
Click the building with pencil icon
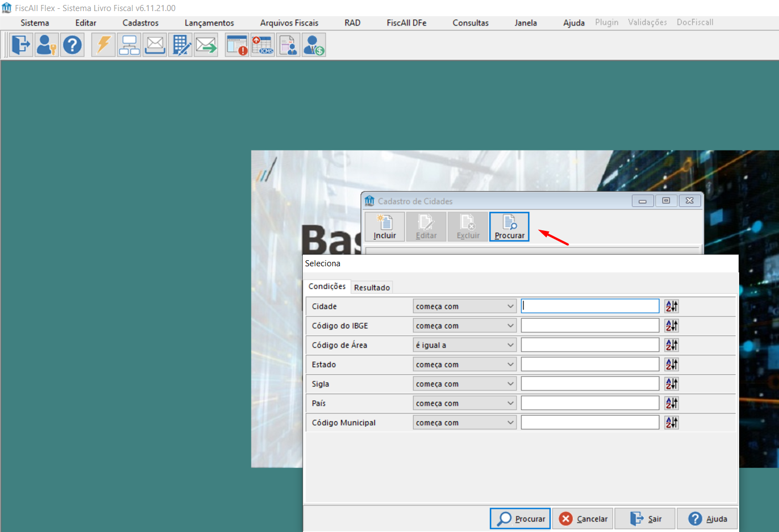tap(180, 45)
